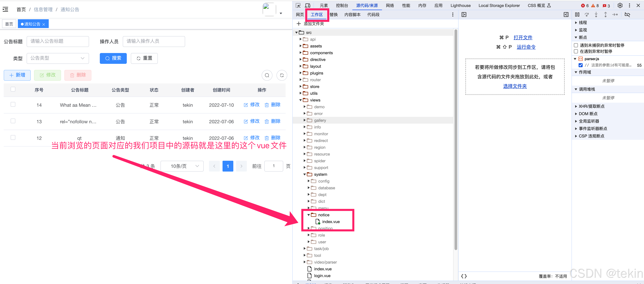The width and height of the screenshot is (644, 284).
Task: Click the 打开文件 link
Action: tap(523, 37)
